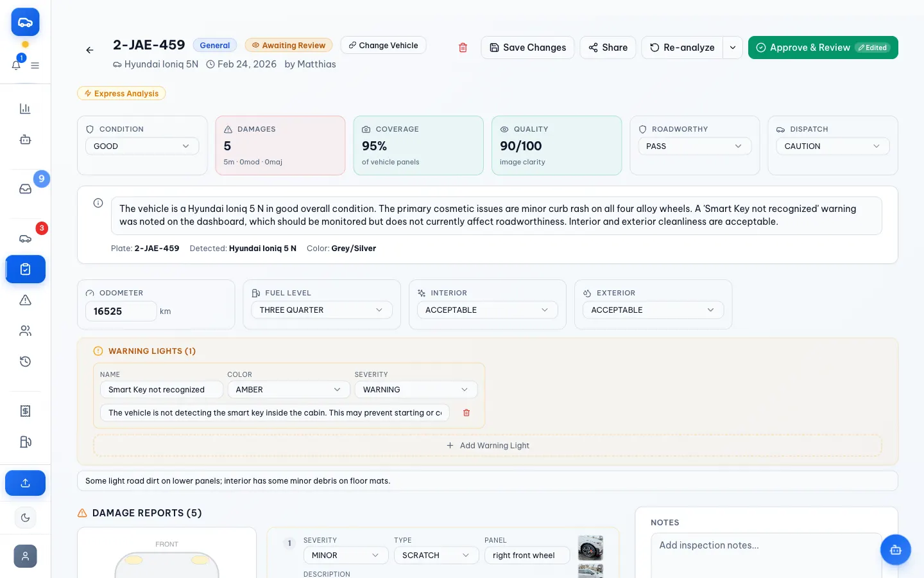Go back with the left arrow
The image size is (924, 578).
90,50
